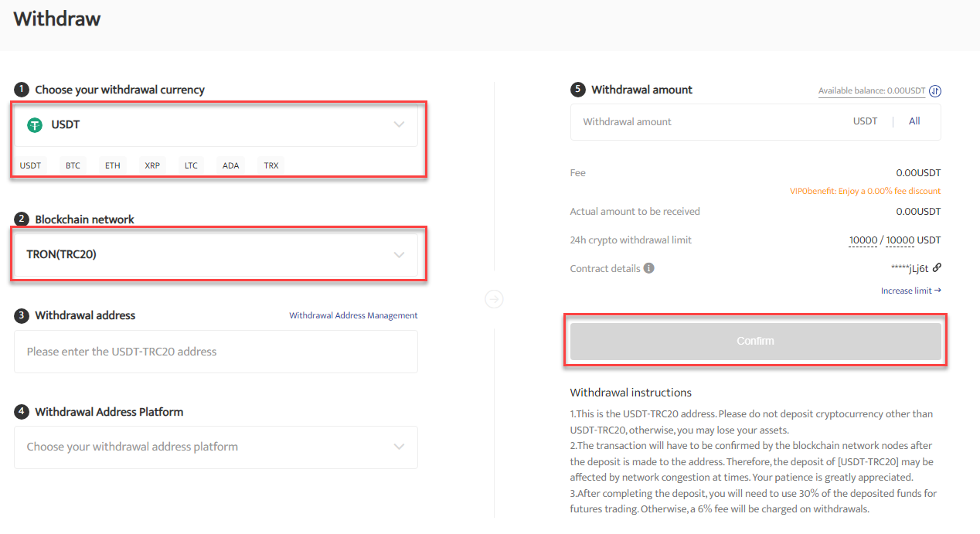Open the contract link chain icon
The height and width of the screenshot is (534, 980).
[x=937, y=267]
